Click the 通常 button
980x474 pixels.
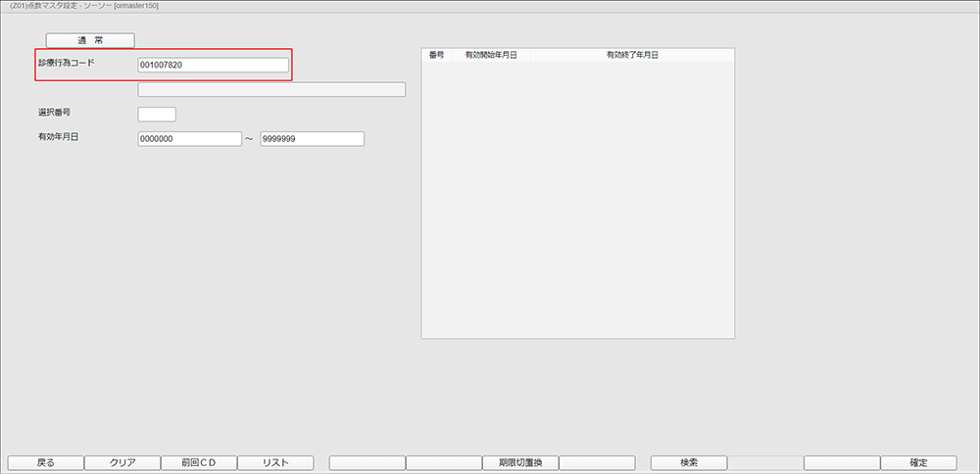click(x=90, y=40)
